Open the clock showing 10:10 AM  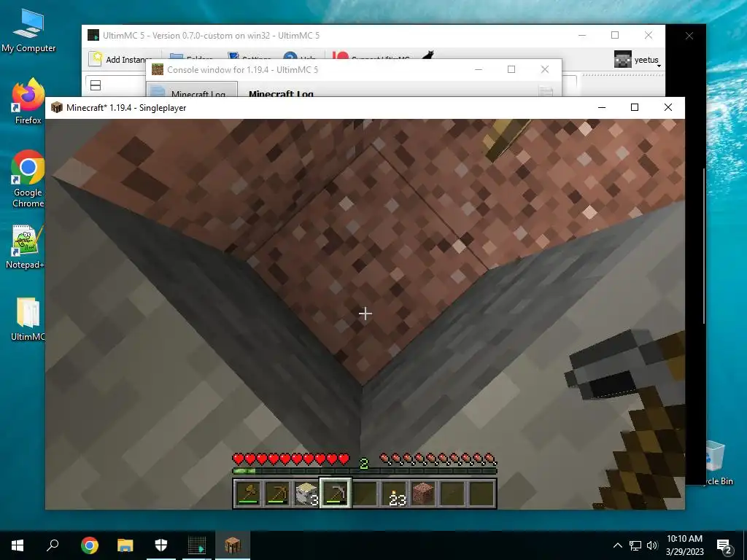click(684, 545)
